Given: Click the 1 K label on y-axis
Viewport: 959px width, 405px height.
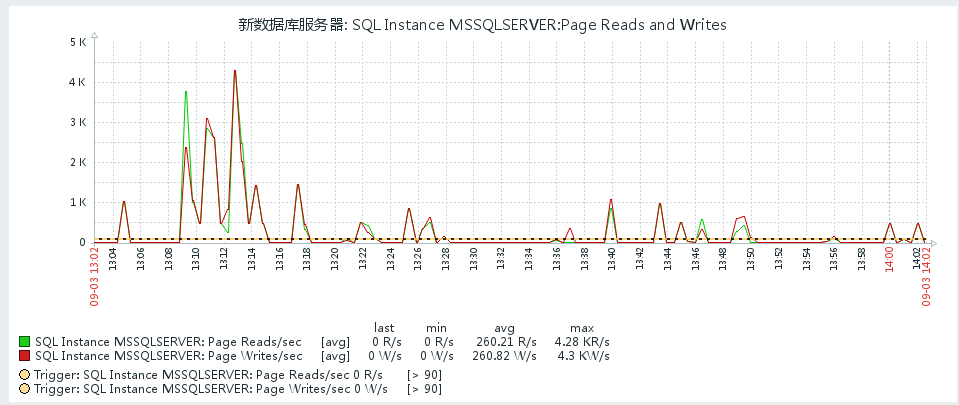Looking at the screenshot, I should [x=78, y=202].
